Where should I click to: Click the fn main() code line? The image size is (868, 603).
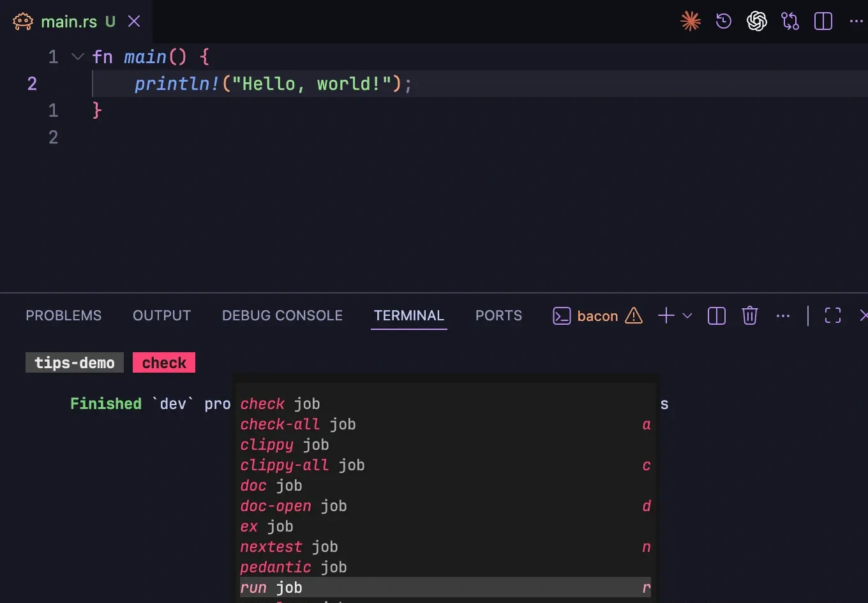pos(151,57)
